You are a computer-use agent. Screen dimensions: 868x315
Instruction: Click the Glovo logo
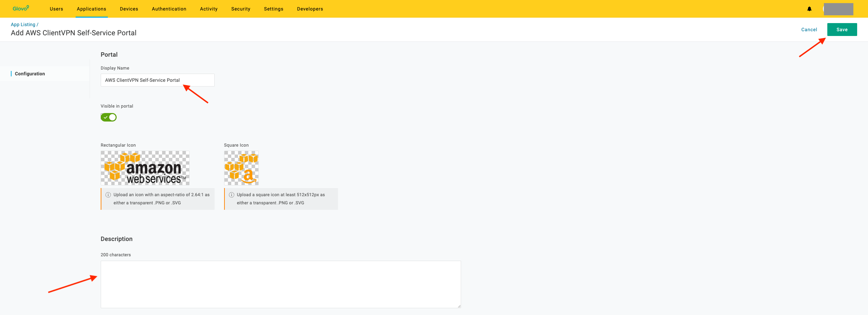pyautogui.click(x=21, y=8)
